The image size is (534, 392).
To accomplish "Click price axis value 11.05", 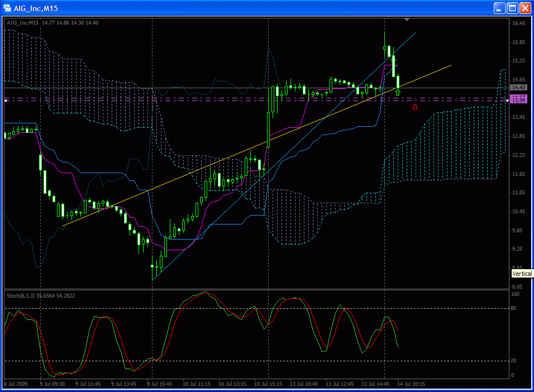I will pyautogui.click(x=518, y=193).
